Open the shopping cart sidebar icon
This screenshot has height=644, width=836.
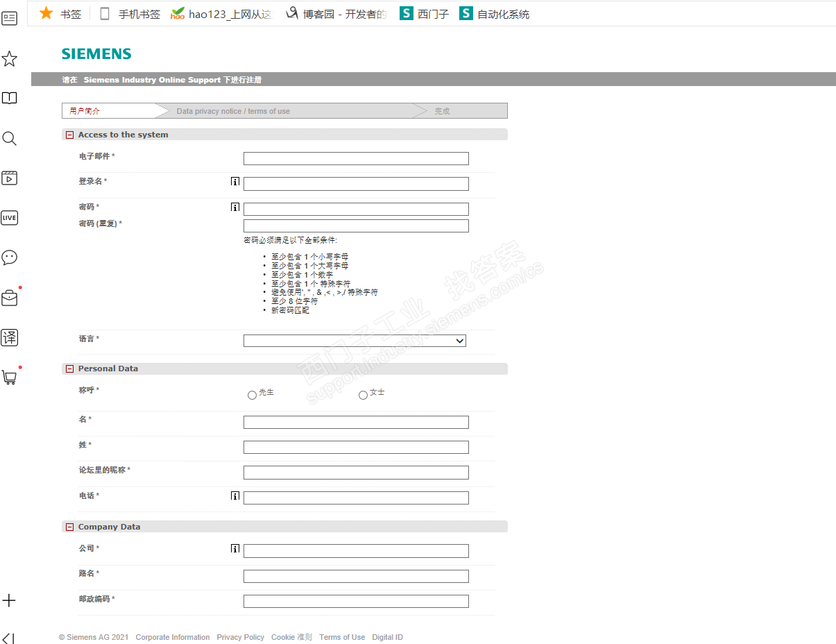pos(9,378)
